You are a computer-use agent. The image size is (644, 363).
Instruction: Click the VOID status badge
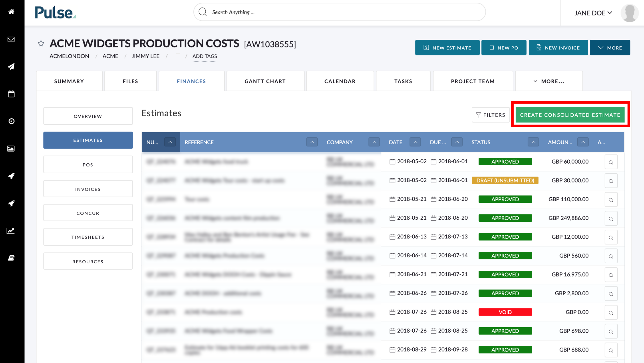coord(505,312)
